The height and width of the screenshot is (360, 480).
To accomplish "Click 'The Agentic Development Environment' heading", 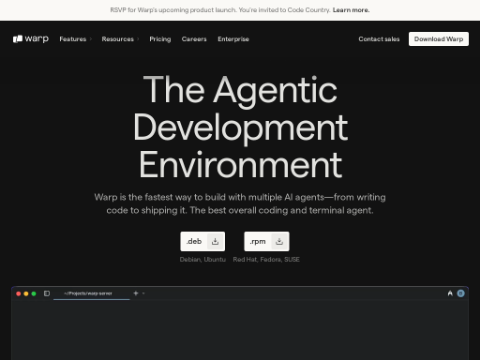I will 241,127.
